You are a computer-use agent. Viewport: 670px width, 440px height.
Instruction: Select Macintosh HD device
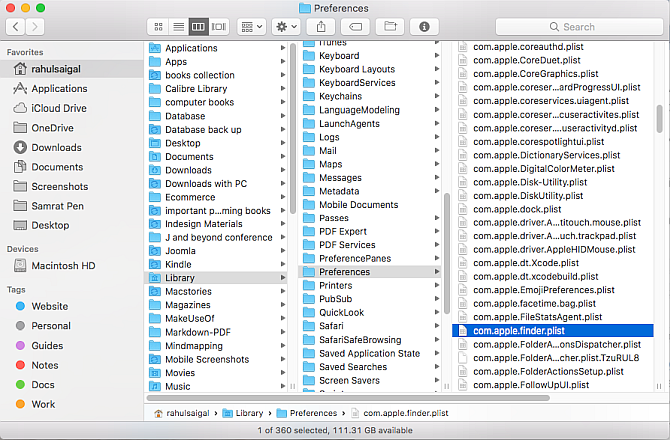pyautogui.click(x=72, y=266)
